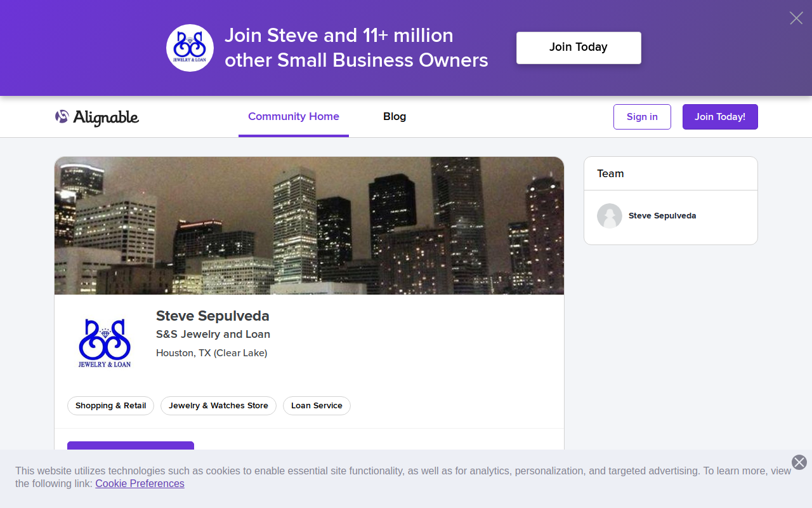Screen dimensions: 812x508
Task: Click the S&S Jewelry & Loan profile logo
Action: 105,343
